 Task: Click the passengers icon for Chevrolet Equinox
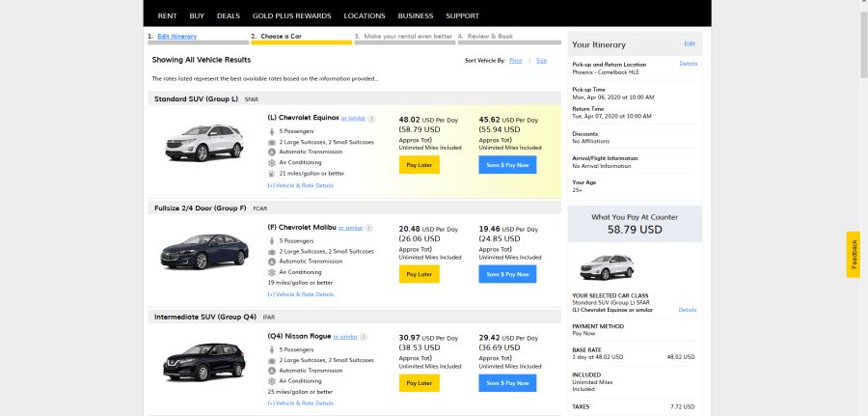point(271,131)
